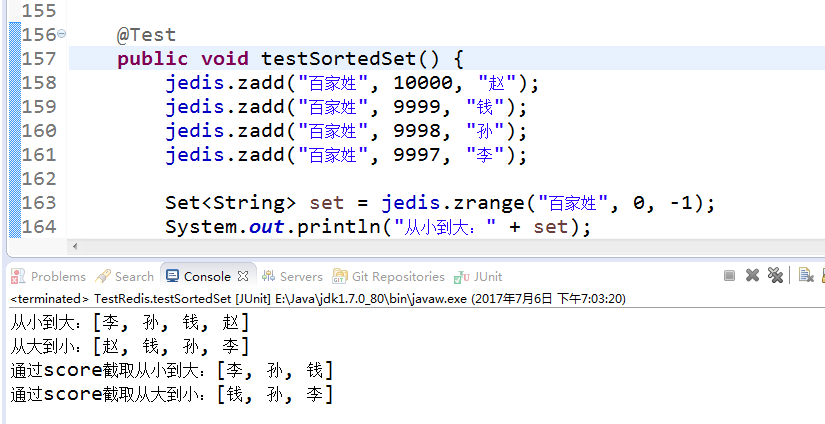
Task: Click the void keyword on line 157
Action: 225,58
